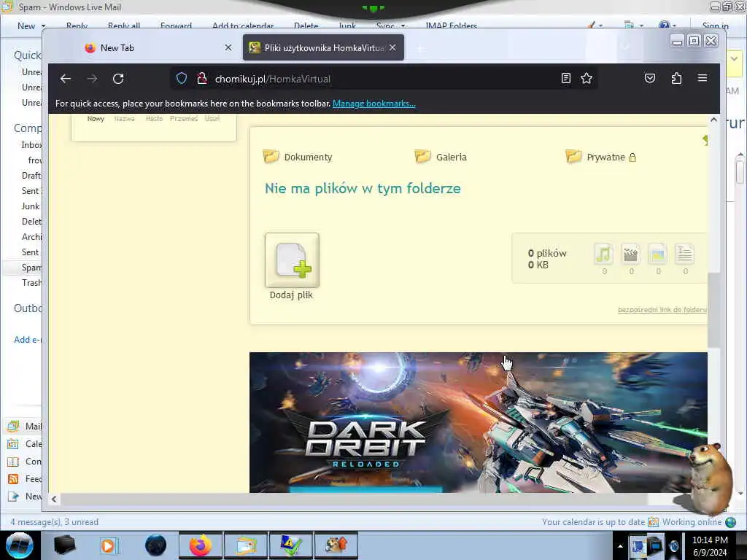Open Live Mail help dropdown
The image size is (747, 560).
(x=667, y=26)
